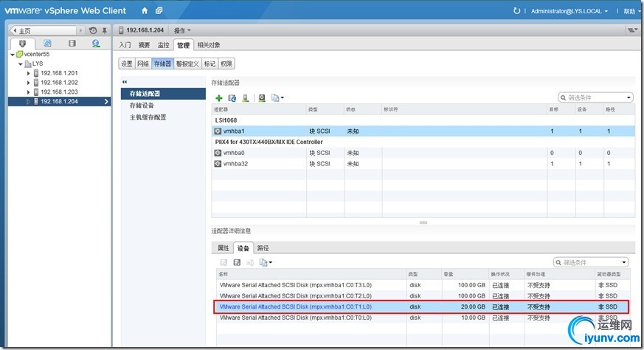The width and height of the screenshot is (644, 350).
Task: Select the 设备 adapter details tab
Action: coord(243,248)
